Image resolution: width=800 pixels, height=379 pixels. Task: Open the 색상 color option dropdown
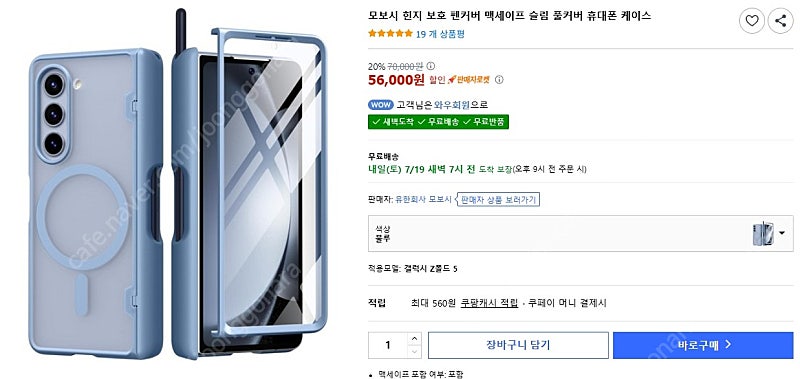(x=581, y=233)
